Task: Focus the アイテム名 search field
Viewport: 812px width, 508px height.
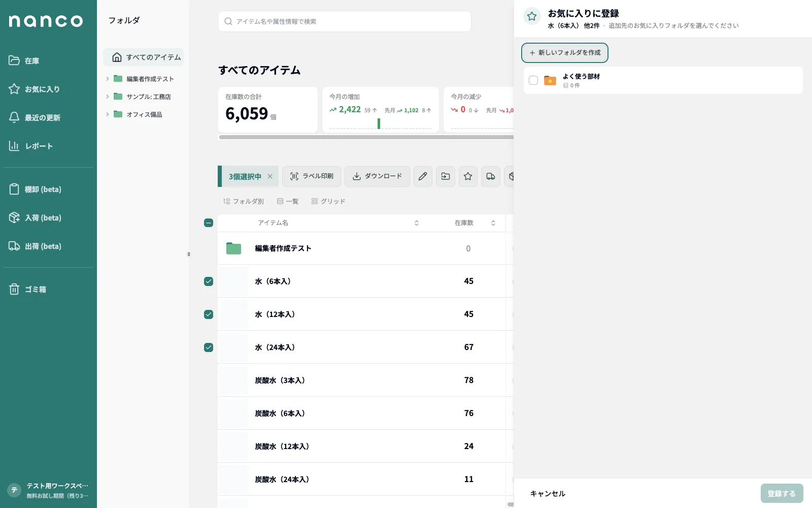Action: pos(345,21)
